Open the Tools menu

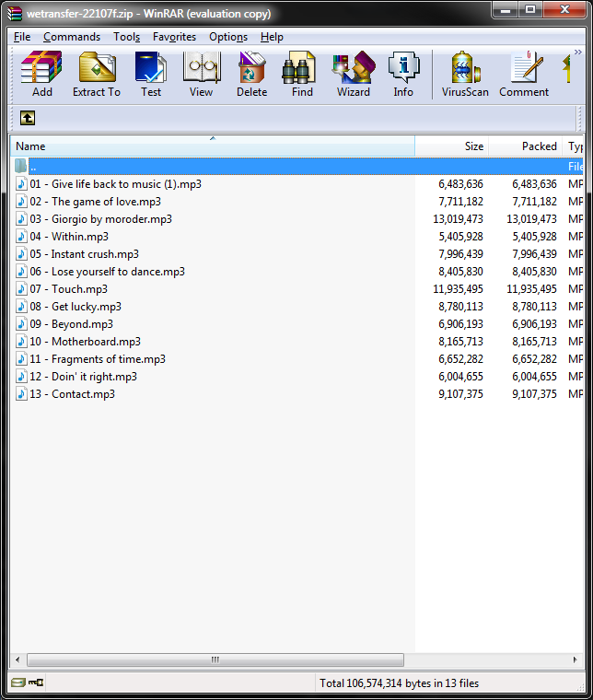[x=127, y=37]
